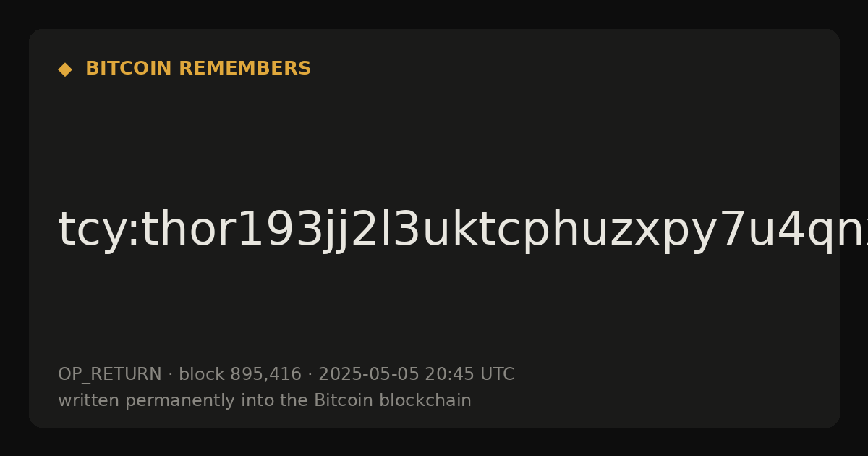The width and height of the screenshot is (868, 456).
Task: Click the dot separator after OP_RETURN
Action: pyautogui.click(x=170, y=374)
